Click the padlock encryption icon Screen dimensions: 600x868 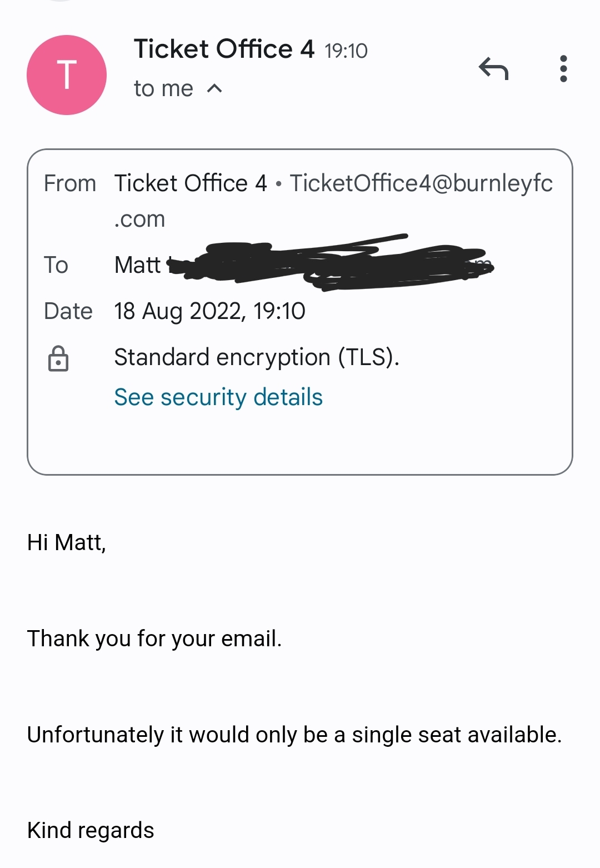(58, 358)
